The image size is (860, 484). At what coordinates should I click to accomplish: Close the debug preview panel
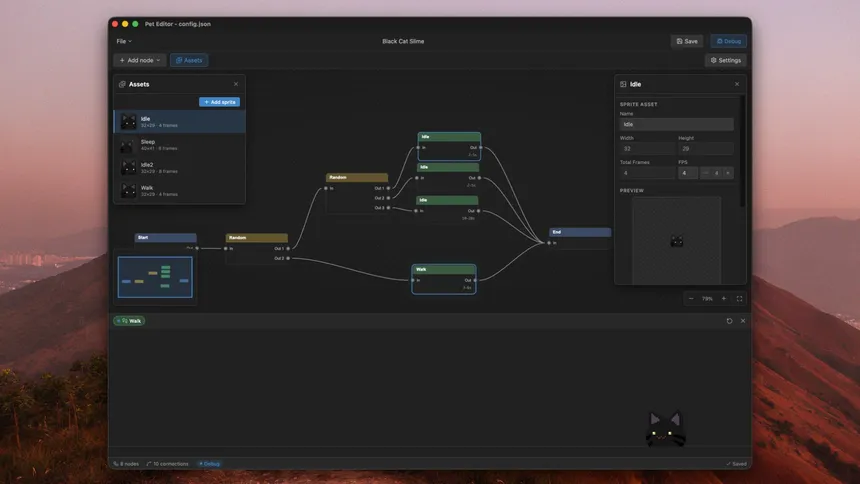click(x=743, y=321)
